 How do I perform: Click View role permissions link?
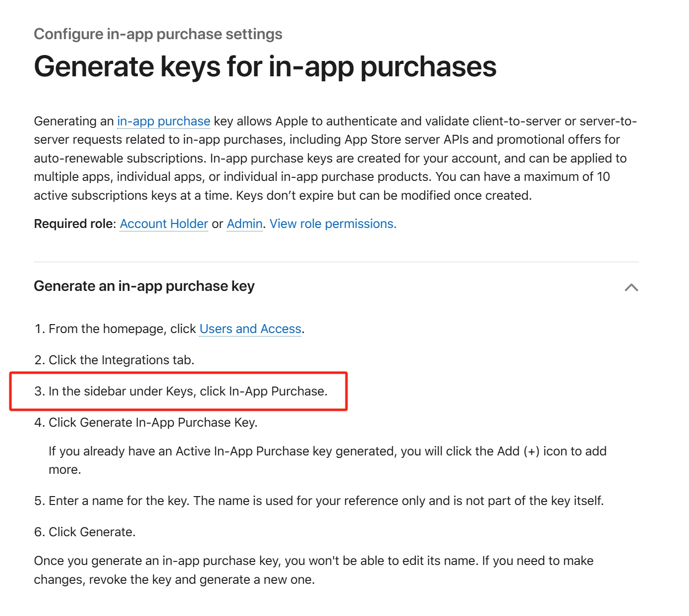[333, 224]
